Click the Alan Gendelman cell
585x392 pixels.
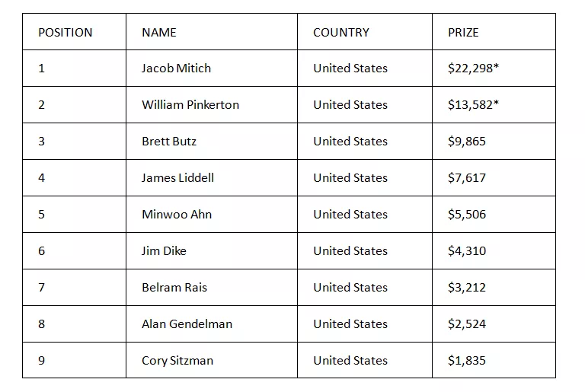pos(212,324)
